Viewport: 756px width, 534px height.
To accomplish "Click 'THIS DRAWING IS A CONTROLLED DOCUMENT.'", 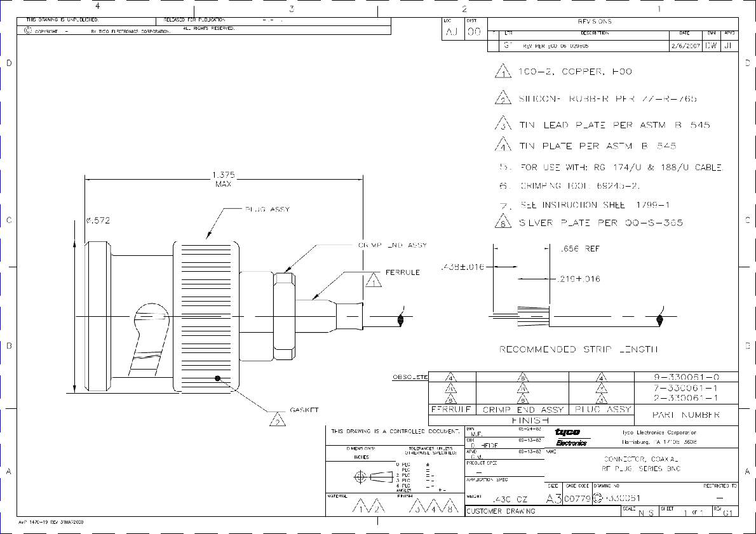I will [x=395, y=431].
